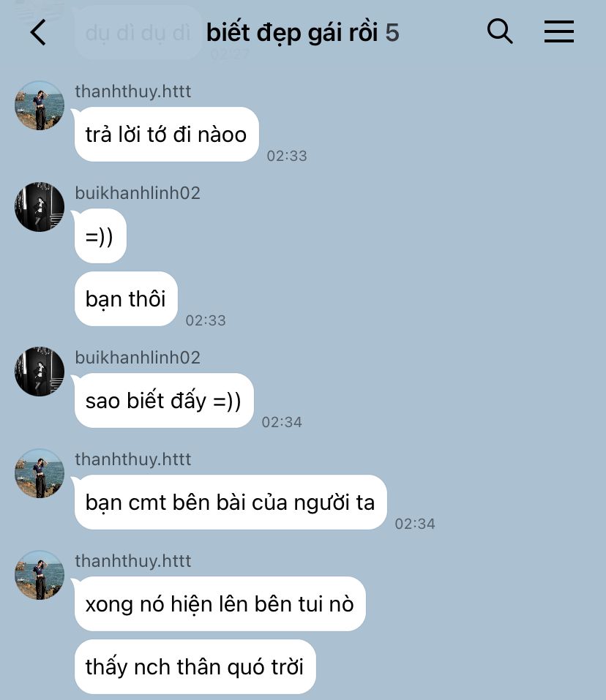Select the "bạn thôi" message bubble
Viewport: 606px width, 700px height.
point(126,298)
